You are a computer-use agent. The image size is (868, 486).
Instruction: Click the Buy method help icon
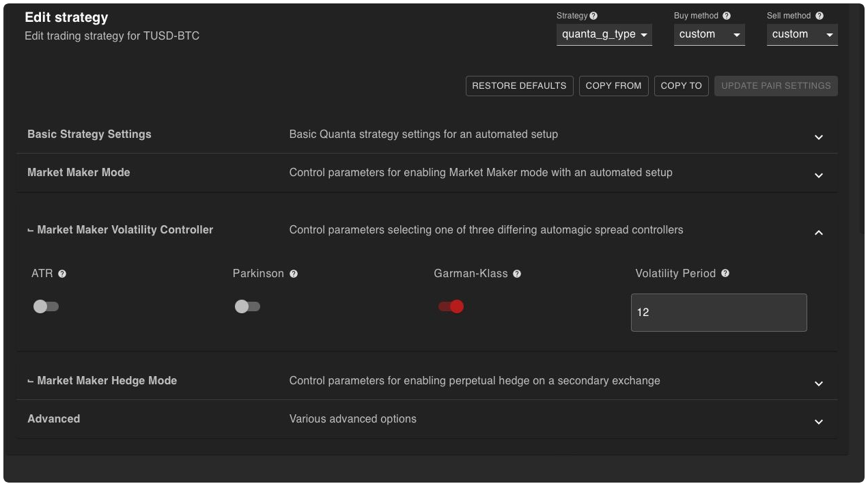[727, 16]
